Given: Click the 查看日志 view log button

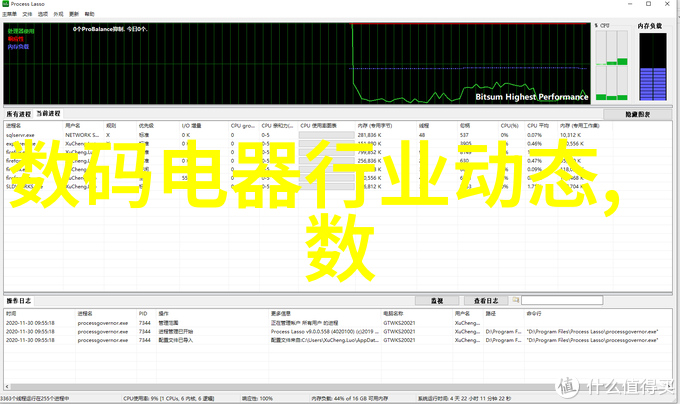Looking at the screenshot, I should point(486,300).
